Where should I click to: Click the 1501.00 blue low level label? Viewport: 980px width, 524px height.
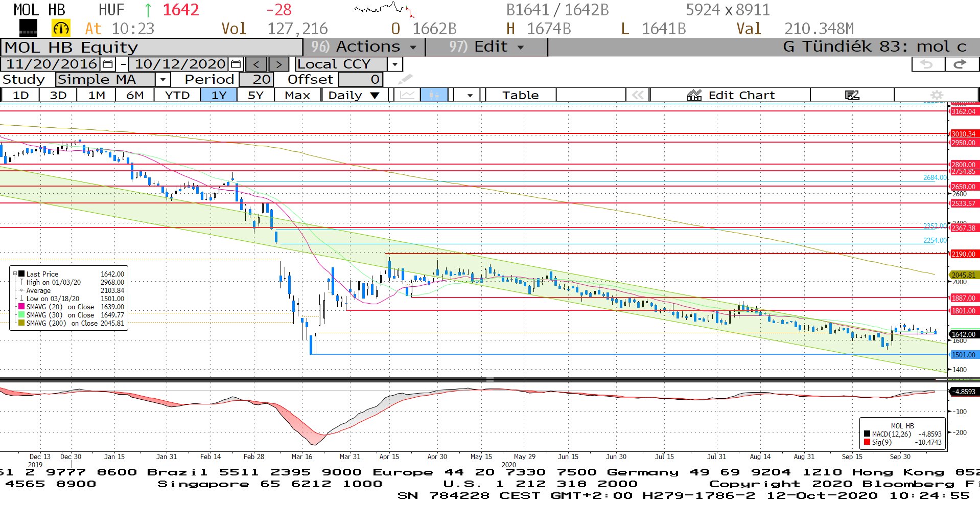coord(963,355)
